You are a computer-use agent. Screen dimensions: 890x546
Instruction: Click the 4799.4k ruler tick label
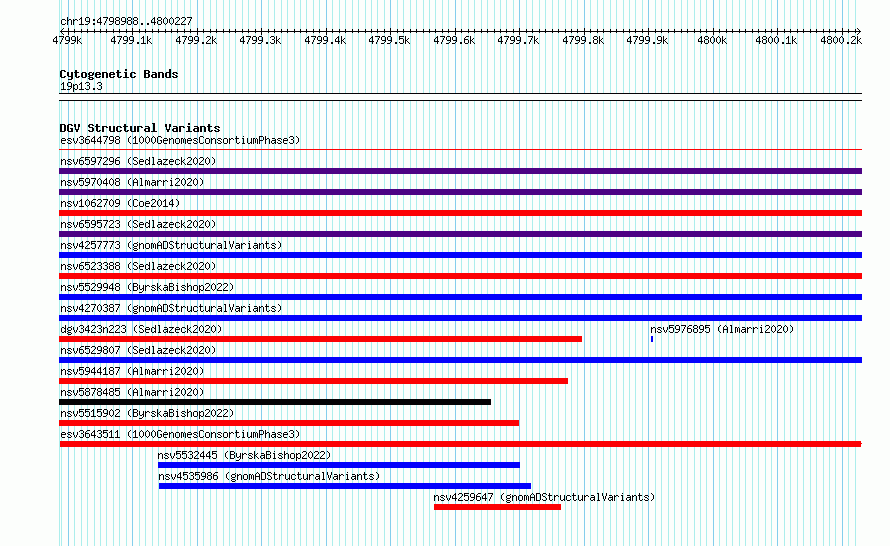point(325,40)
